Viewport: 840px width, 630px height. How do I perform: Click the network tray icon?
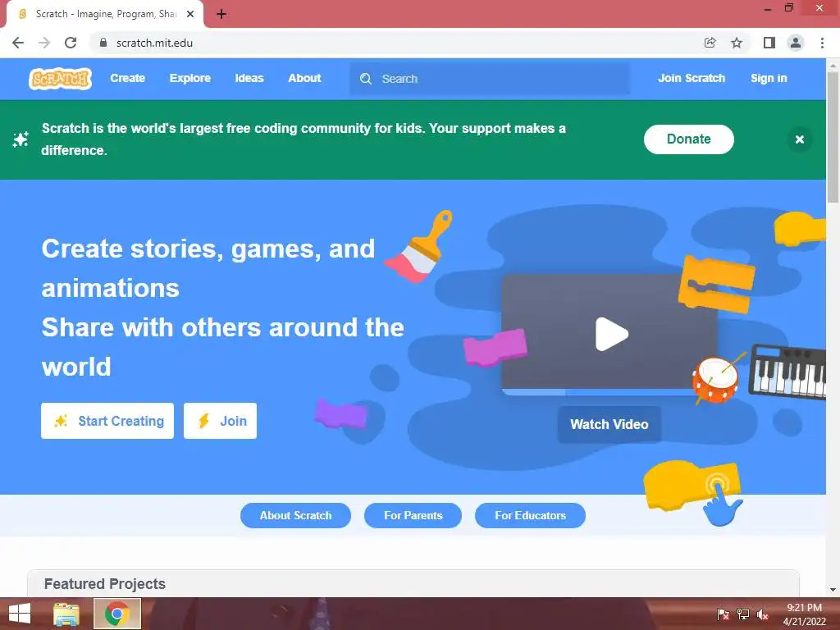pos(743,614)
